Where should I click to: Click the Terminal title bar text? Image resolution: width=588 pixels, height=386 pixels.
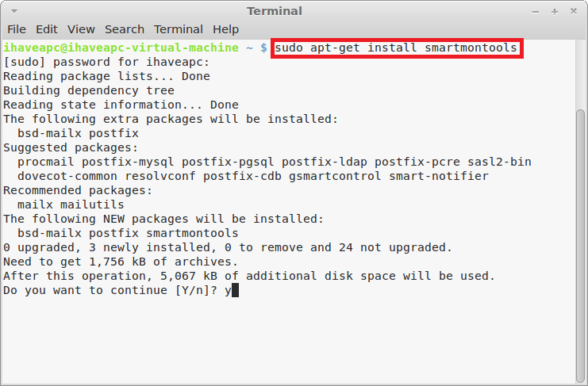274,11
